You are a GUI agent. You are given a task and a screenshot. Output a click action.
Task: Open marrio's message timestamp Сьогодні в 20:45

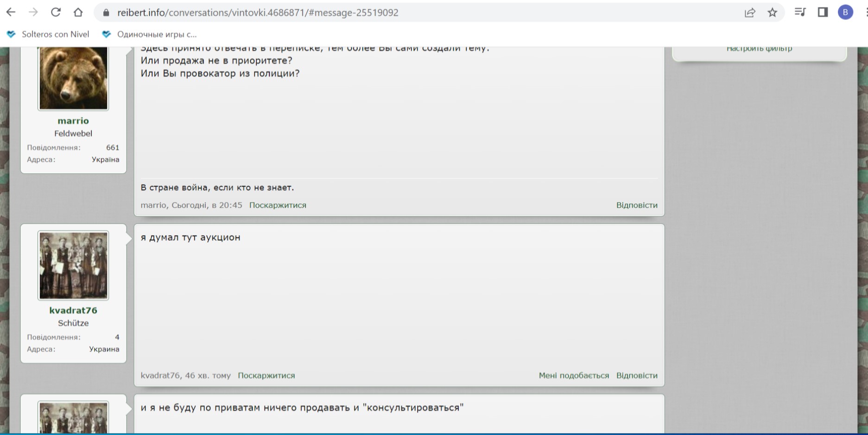coord(207,205)
